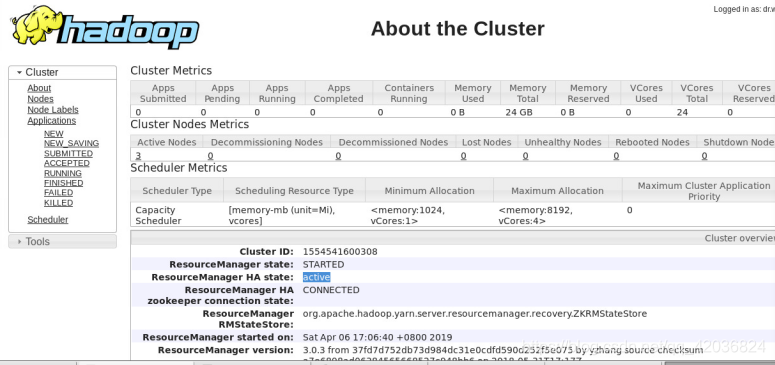Click the CONNECTED zookeeper state value
The image size is (775, 365).
(x=331, y=290)
